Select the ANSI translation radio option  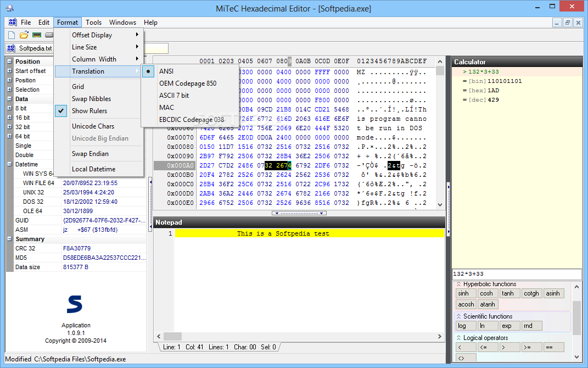click(148, 71)
